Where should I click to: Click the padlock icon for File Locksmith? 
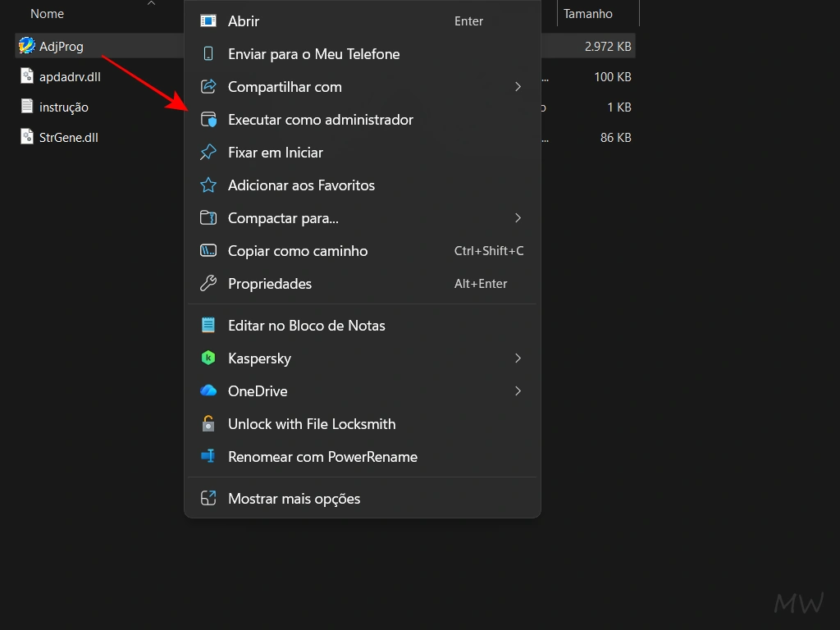[209, 424]
